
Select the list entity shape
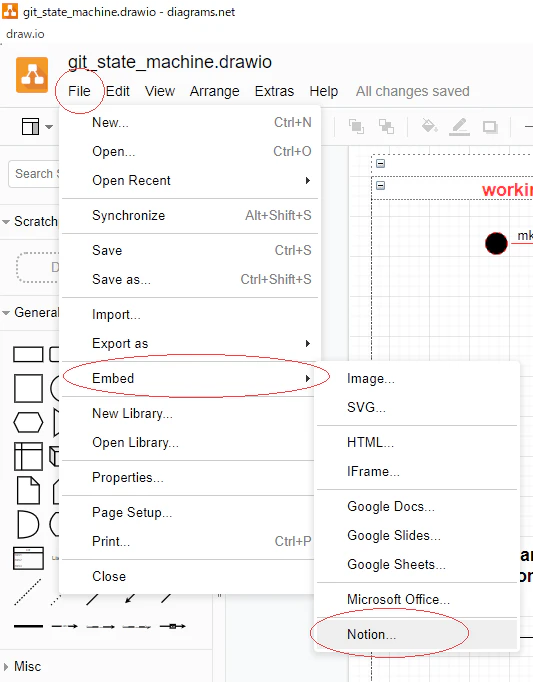[28, 558]
